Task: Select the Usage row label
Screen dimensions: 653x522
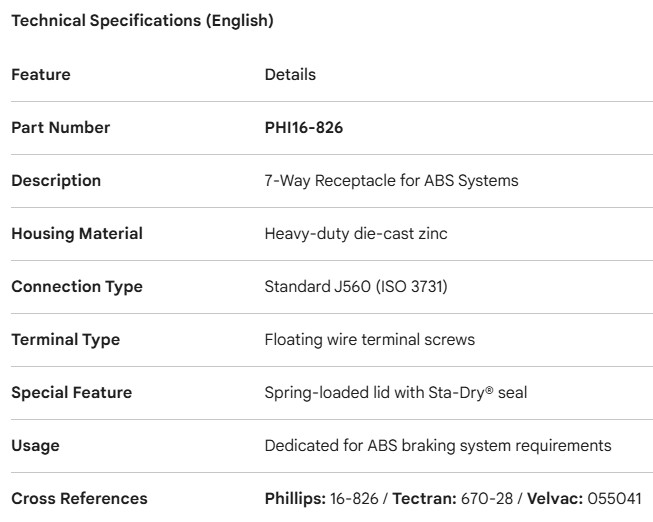Action: point(33,446)
